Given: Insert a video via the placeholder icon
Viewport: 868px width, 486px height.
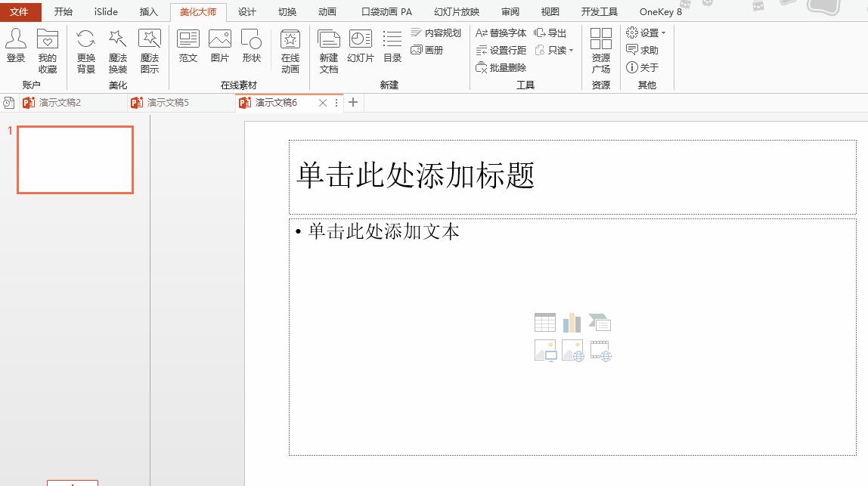Looking at the screenshot, I should click(x=600, y=350).
